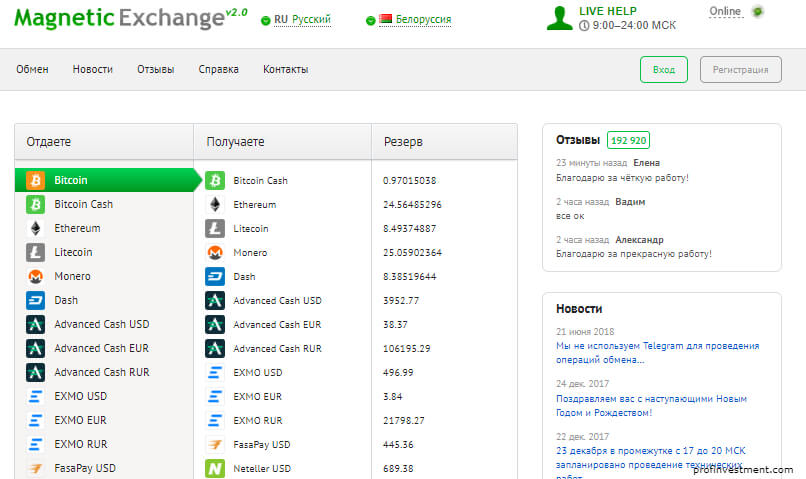Screen dimensions: 806x479
Task: Open the Контакты menu item
Action: tap(285, 69)
